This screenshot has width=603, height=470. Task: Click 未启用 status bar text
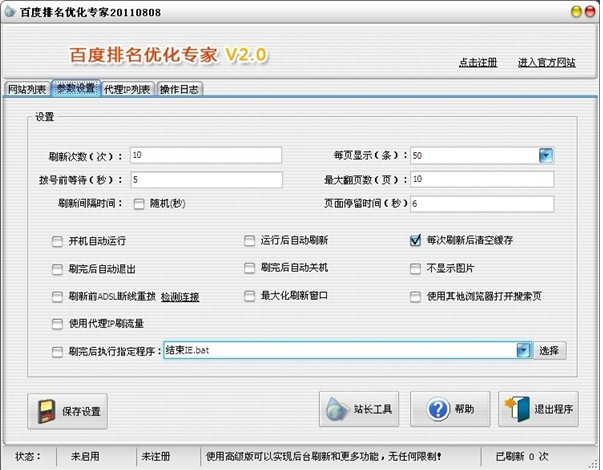85,457
